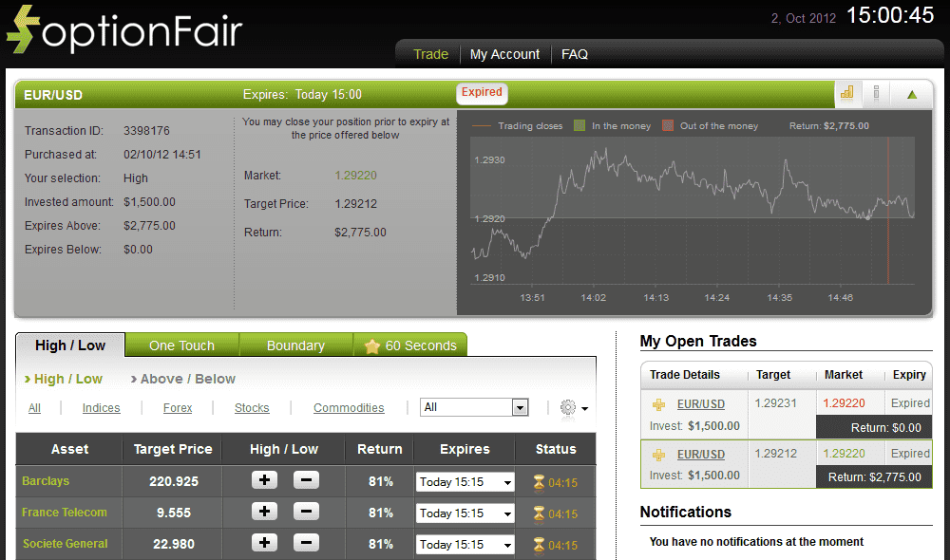The height and width of the screenshot is (560, 950).
Task: Open the trade settings gear icon
Action: [567, 407]
